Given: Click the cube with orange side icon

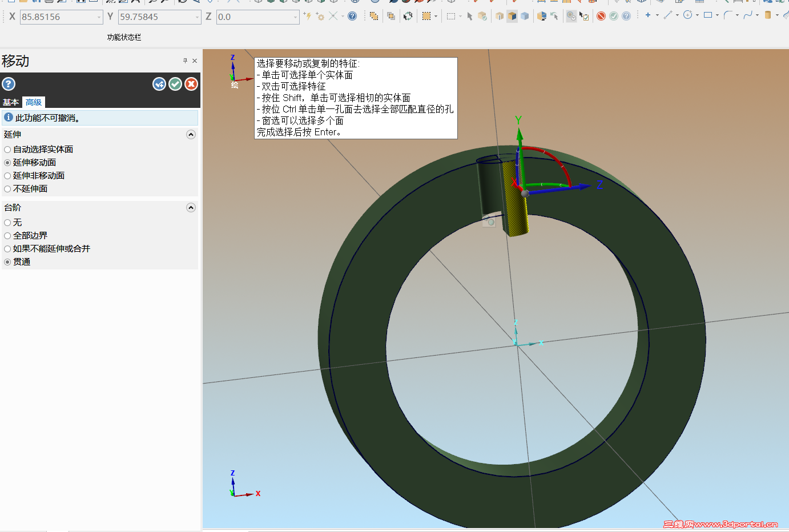Looking at the screenshot, I should pyautogui.click(x=541, y=16).
